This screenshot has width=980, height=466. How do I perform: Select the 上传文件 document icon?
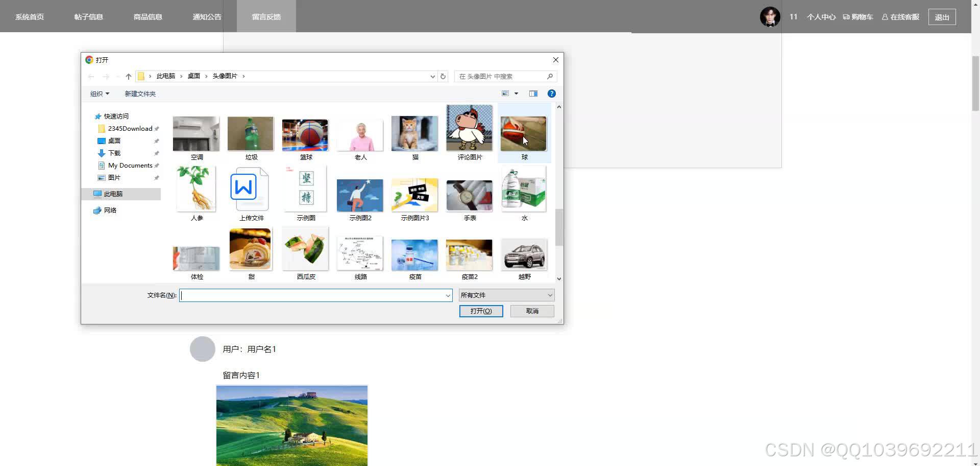pos(251,189)
